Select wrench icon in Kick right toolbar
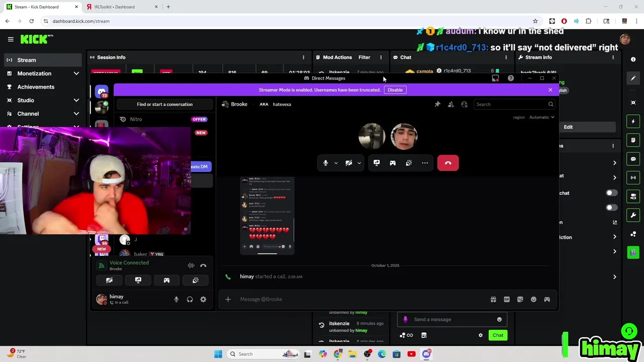This screenshot has height=362, width=644. [633, 215]
